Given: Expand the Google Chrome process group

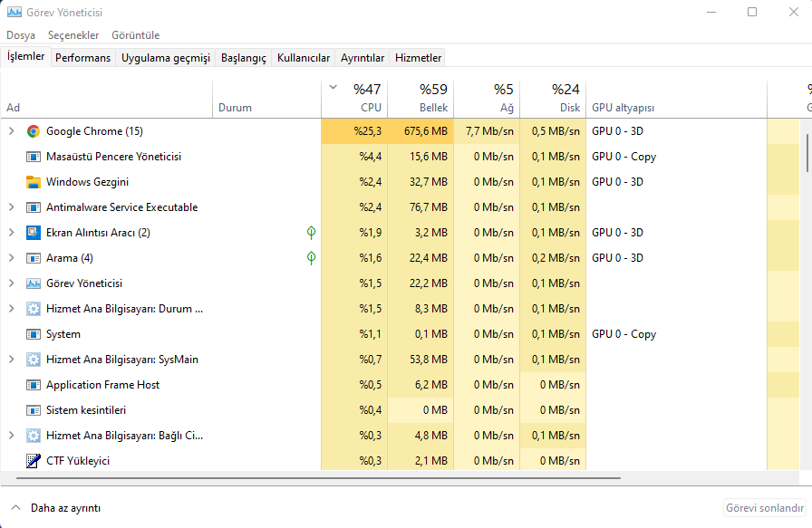Looking at the screenshot, I should click(12, 131).
